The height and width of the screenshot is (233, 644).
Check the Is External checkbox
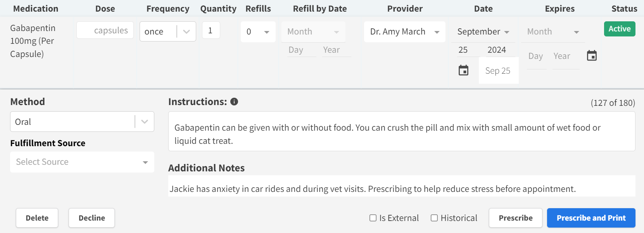point(373,218)
